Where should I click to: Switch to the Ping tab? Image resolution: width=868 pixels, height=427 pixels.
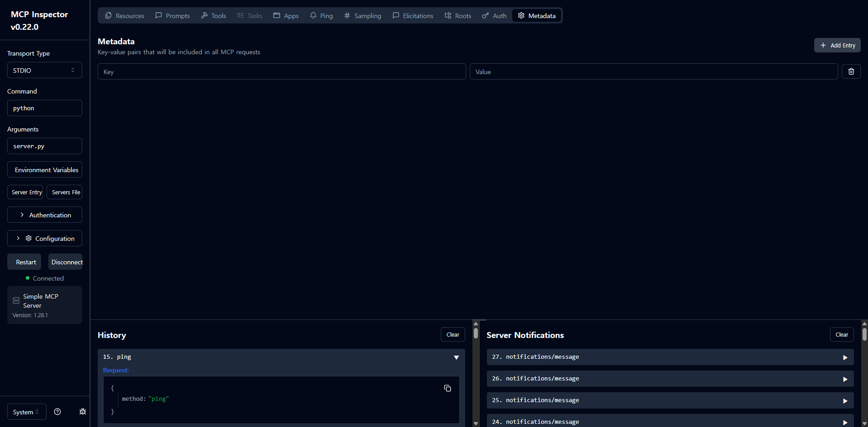[x=321, y=16]
